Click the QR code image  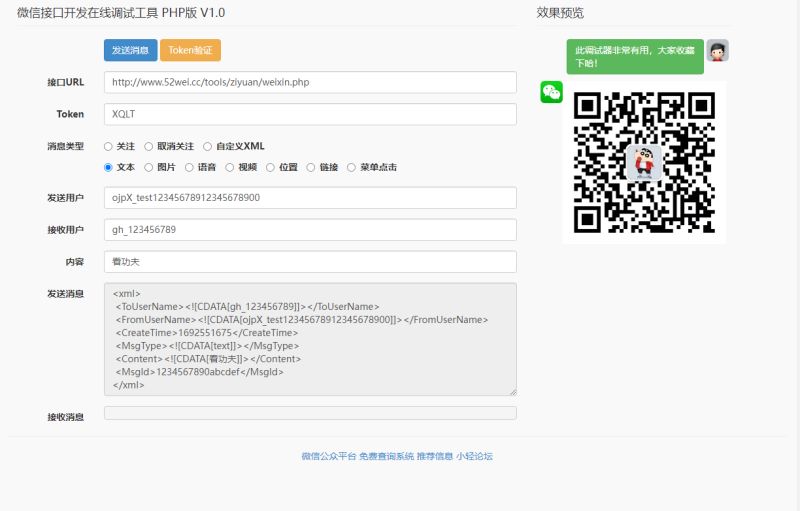click(x=644, y=163)
